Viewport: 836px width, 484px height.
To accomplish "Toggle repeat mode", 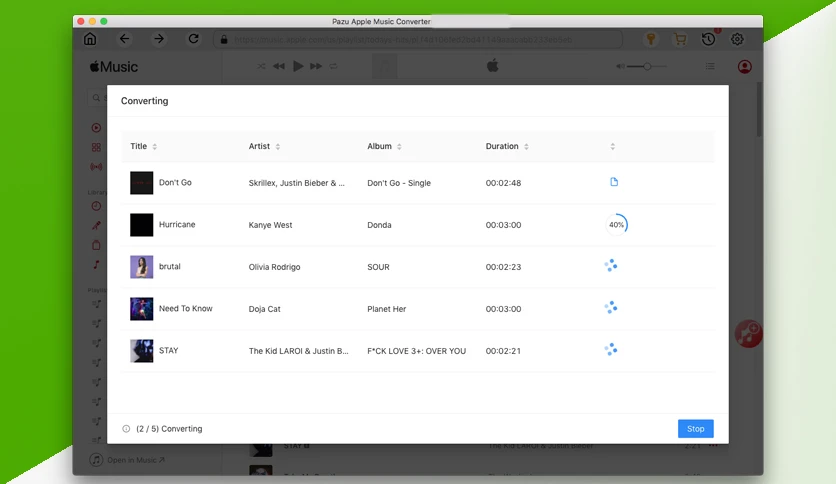I will coord(333,67).
